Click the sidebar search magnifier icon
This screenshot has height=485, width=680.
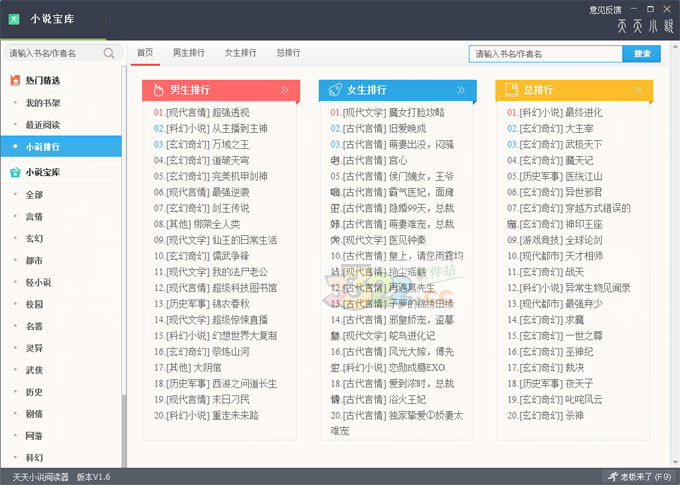[109, 53]
